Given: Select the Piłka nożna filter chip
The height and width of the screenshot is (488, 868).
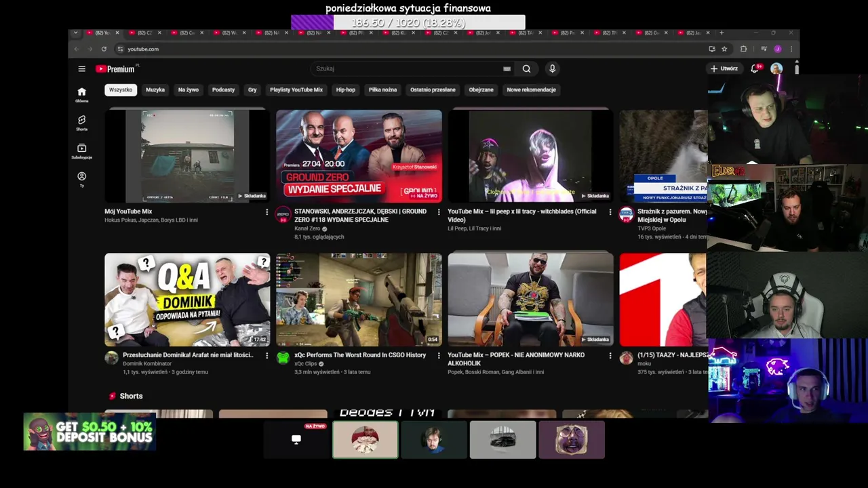Looking at the screenshot, I should pos(382,89).
